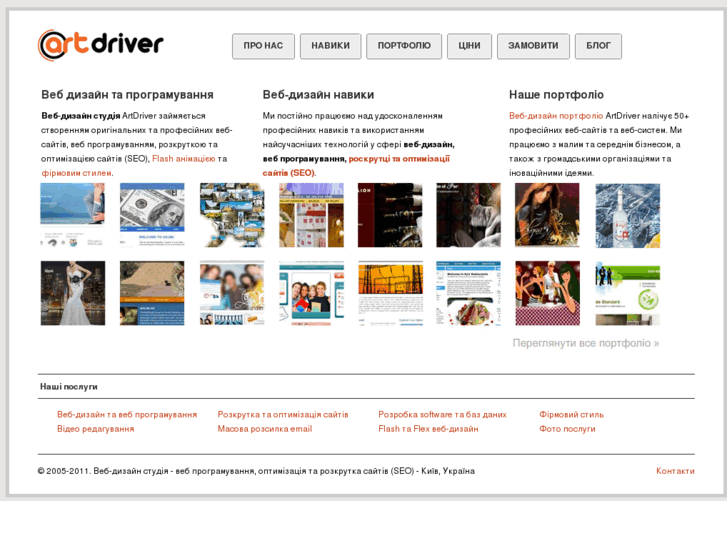Open the restaurant food dish thumbnail
727x545 pixels.
click(468, 293)
